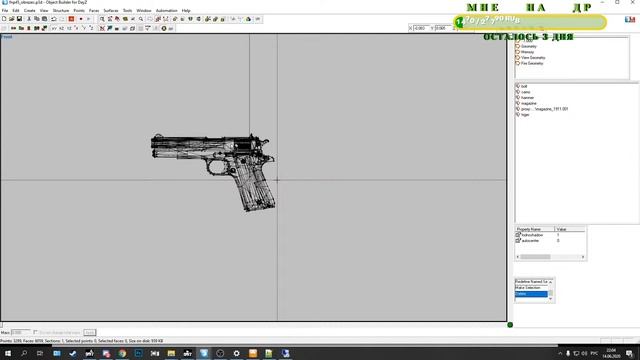The height and width of the screenshot is (360, 640).
Task: Click the Property Name column header
Action: click(534, 229)
